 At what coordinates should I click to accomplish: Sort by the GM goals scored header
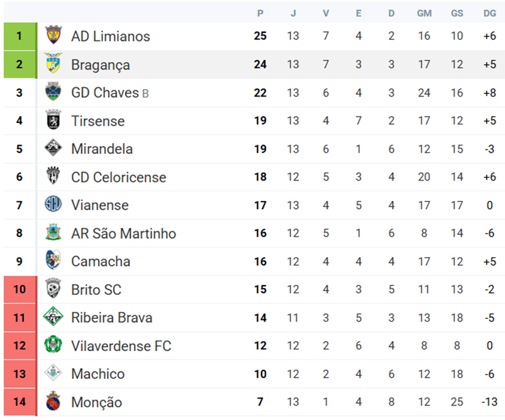[424, 13]
